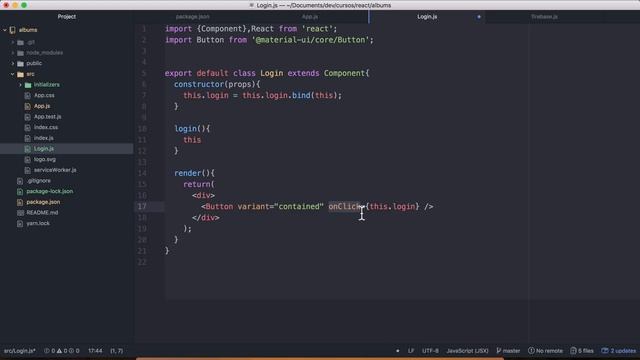Expand the initializers folder chevron
The width and height of the screenshot is (640, 360).
tap(20, 84)
